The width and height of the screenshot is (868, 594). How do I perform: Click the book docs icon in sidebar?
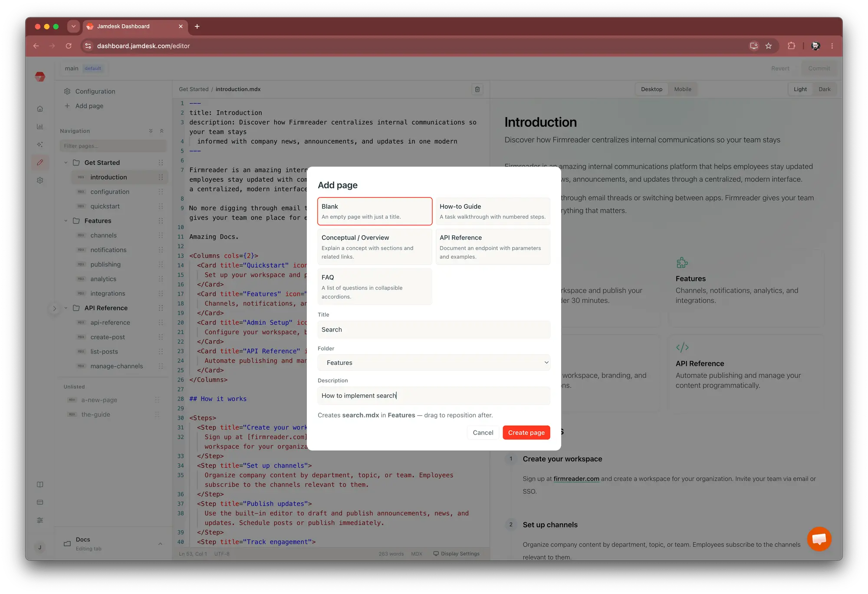pos(40,485)
